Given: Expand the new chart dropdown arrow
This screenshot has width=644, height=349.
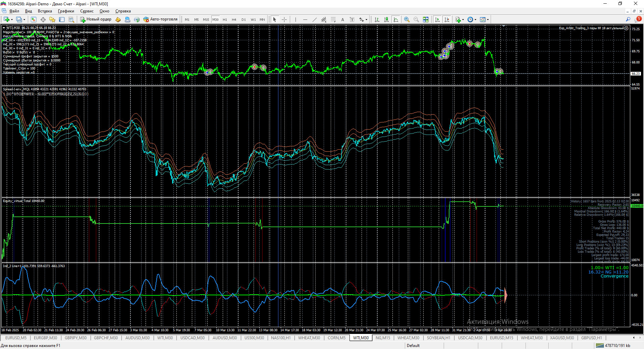Looking at the screenshot, I should click(12, 19).
